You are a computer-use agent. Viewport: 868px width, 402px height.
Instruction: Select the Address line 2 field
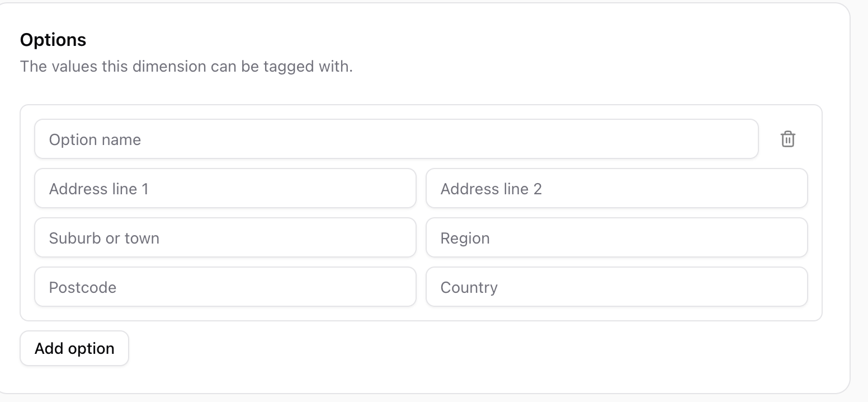pos(617,188)
